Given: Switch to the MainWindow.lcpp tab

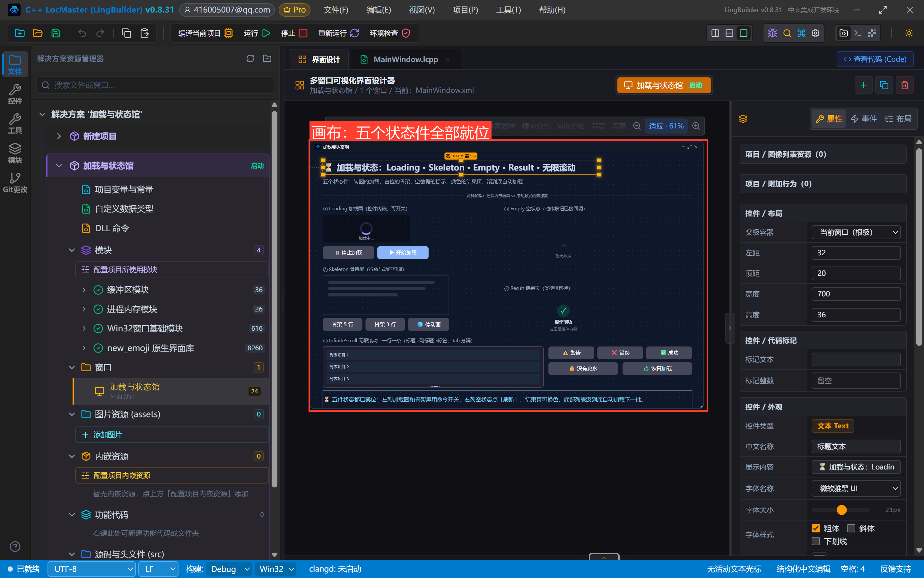Looking at the screenshot, I should (405, 59).
